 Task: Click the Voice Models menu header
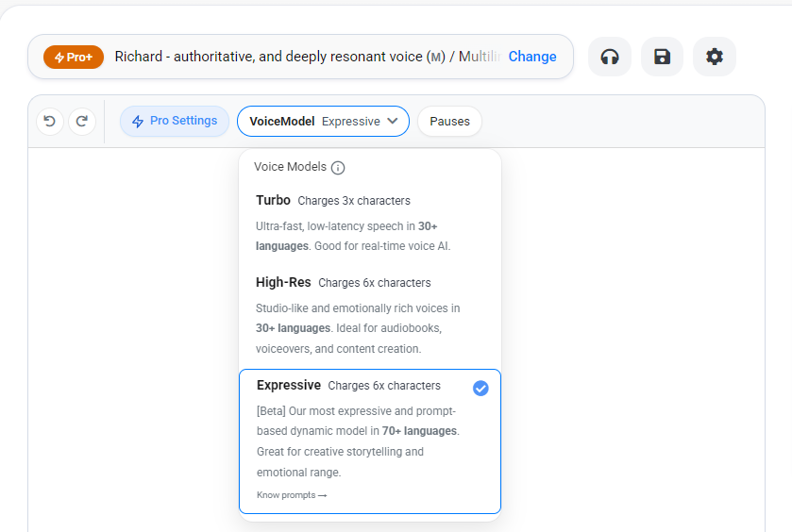[290, 167]
